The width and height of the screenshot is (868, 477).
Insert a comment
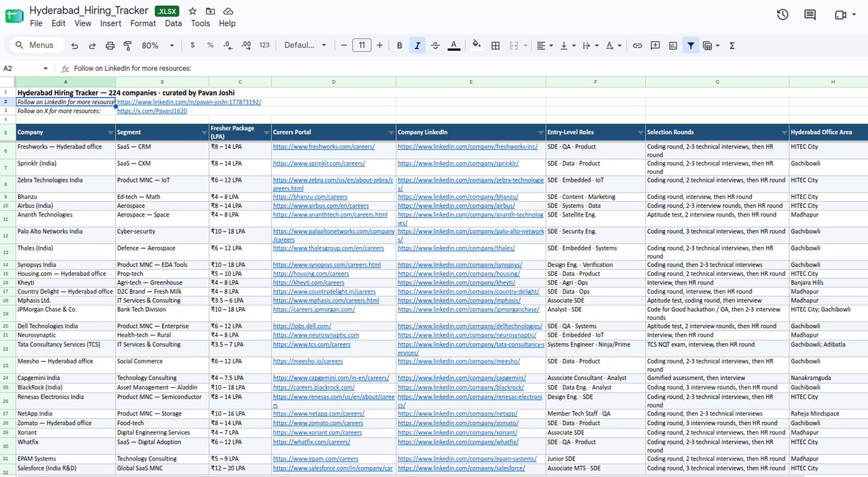(655, 45)
